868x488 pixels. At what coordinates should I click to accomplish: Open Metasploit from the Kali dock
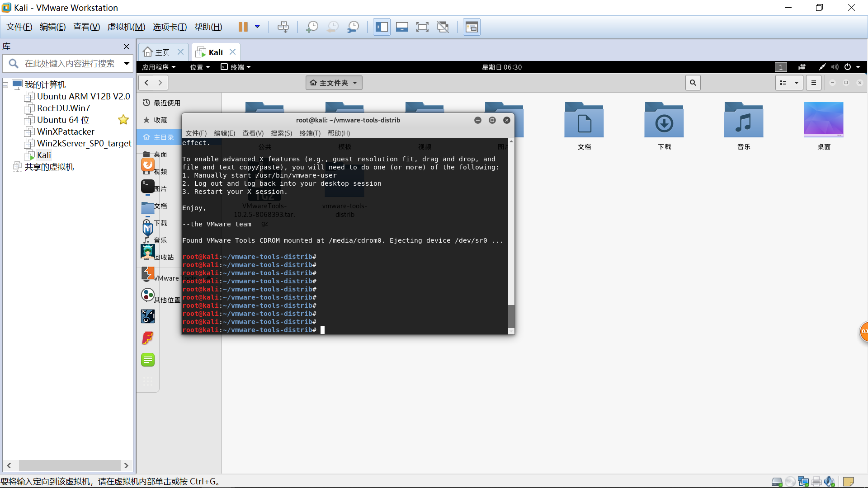[148, 229]
